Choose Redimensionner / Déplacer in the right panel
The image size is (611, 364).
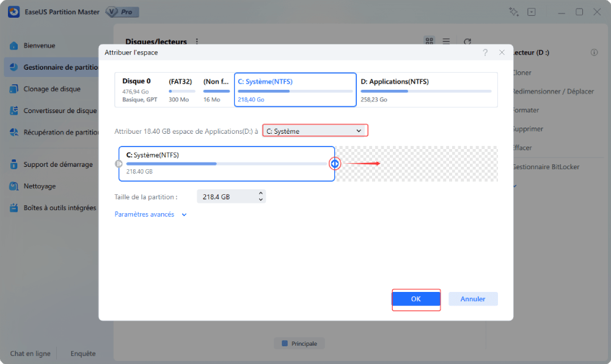(x=553, y=92)
